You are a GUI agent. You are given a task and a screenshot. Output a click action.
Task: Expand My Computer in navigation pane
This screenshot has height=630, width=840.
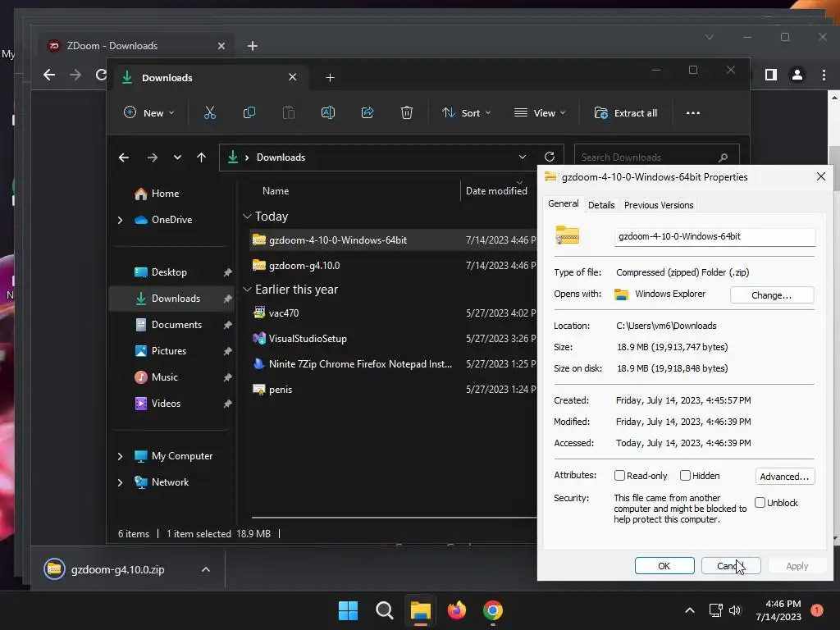pyautogui.click(x=120, y=456)
